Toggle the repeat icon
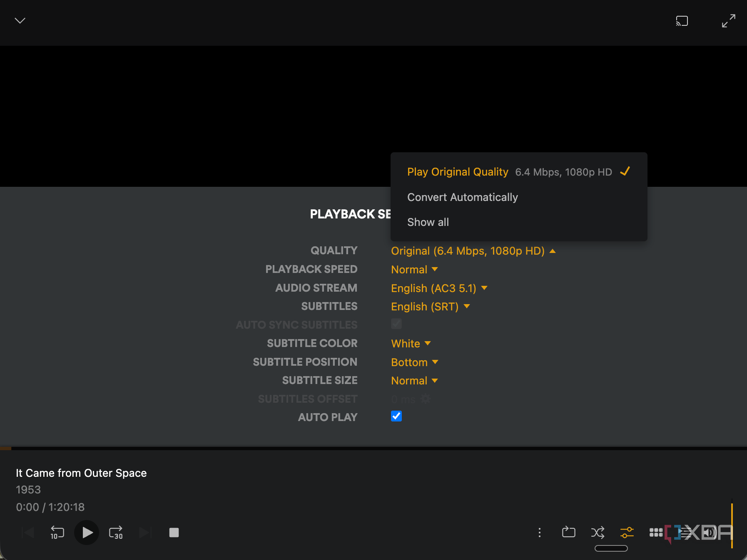The height and width of the screenshot is (560, 747). tap(568, 533)
